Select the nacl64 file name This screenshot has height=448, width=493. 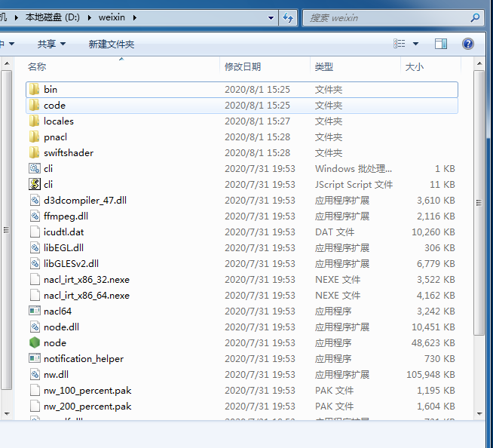(x=57, y=311)
